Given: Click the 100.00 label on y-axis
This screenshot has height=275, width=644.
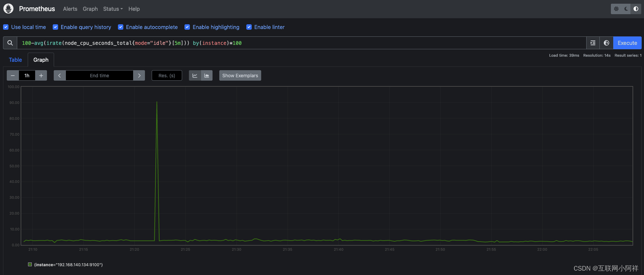Looking at the screenshot, I should point(14,87).
